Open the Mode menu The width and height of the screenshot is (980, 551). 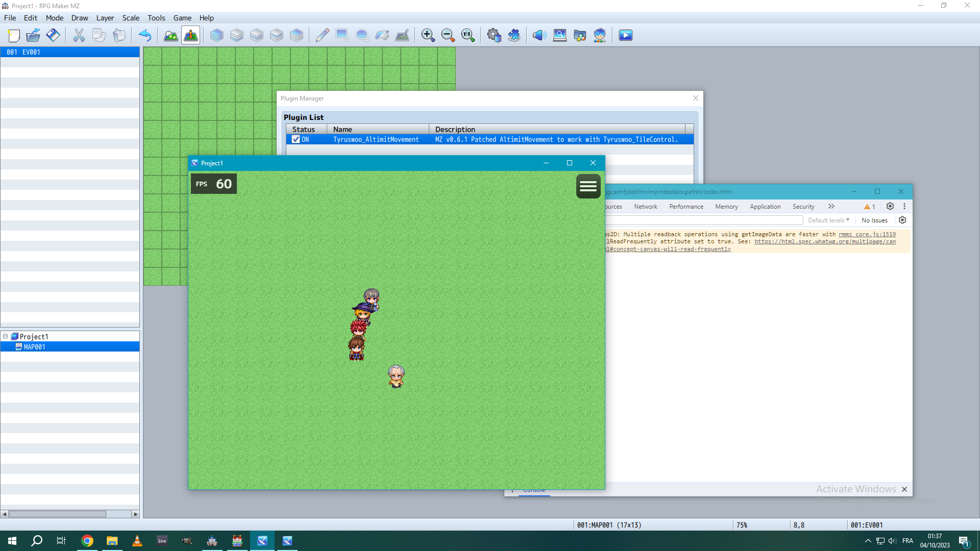[x=55, y=18]
